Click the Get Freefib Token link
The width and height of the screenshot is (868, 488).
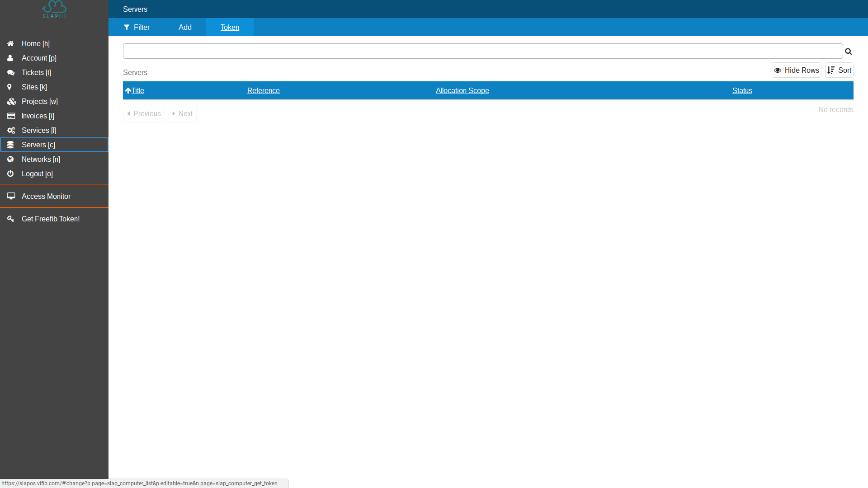(51, 219)
